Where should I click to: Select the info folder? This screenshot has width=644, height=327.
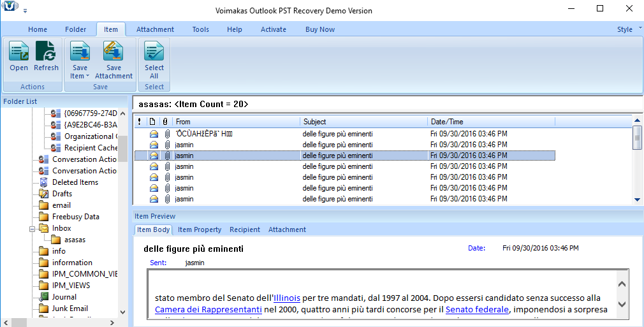[x=59, y=251]
